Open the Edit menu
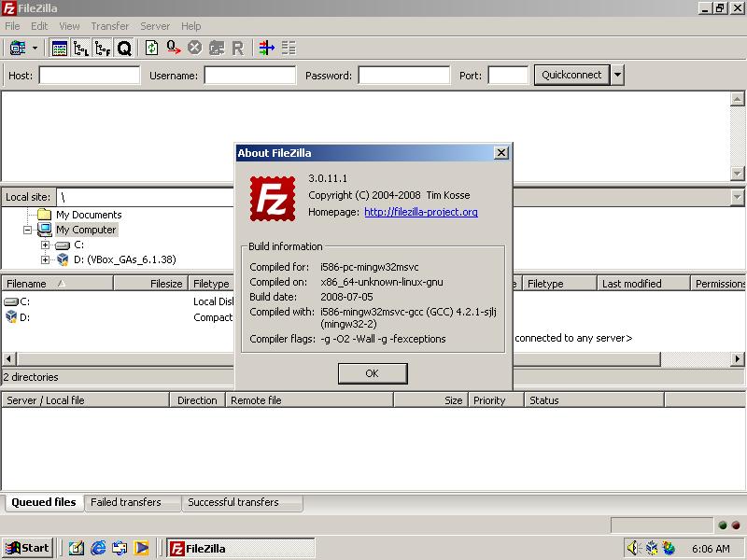 (x=39, y=26)
